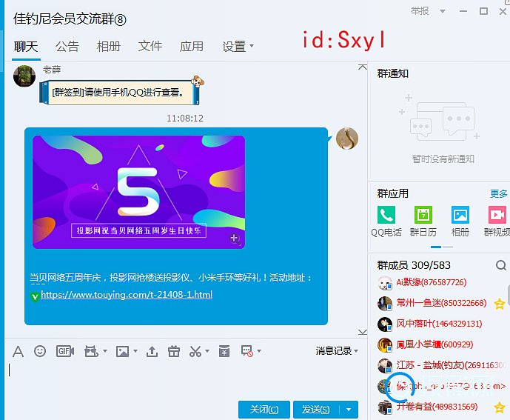This screenshot has height=420, width=510.
Task: Click the down arrow at bottom of chat
Action: 363,332
